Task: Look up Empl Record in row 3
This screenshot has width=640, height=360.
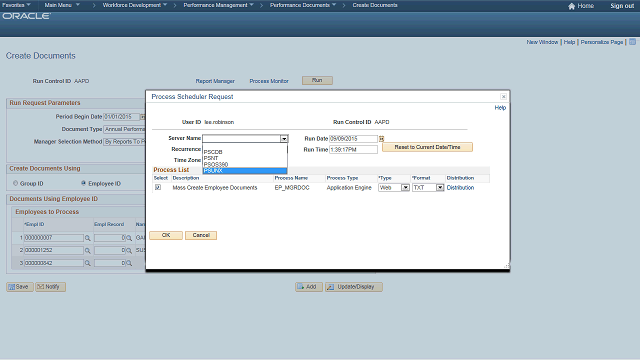Action: 129,263
